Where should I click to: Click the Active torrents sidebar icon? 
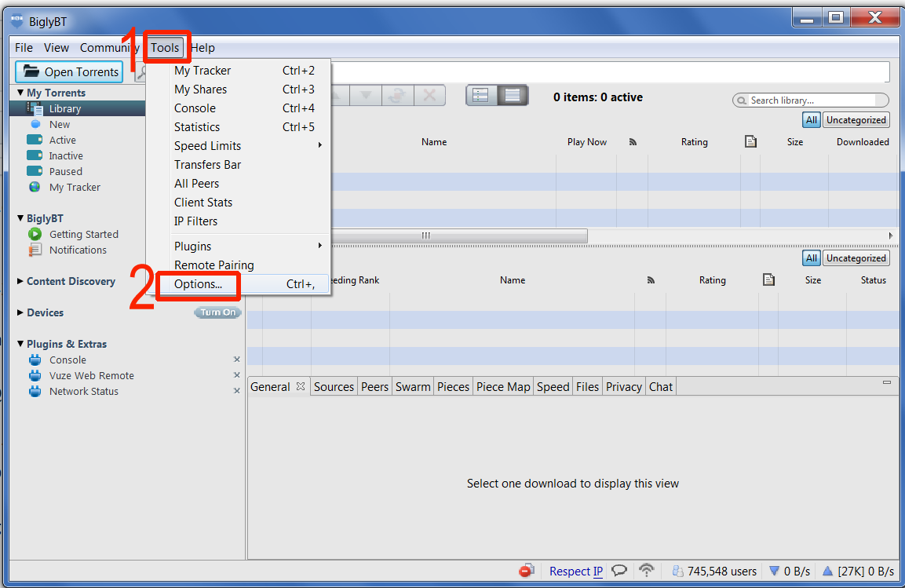(35, 140)
